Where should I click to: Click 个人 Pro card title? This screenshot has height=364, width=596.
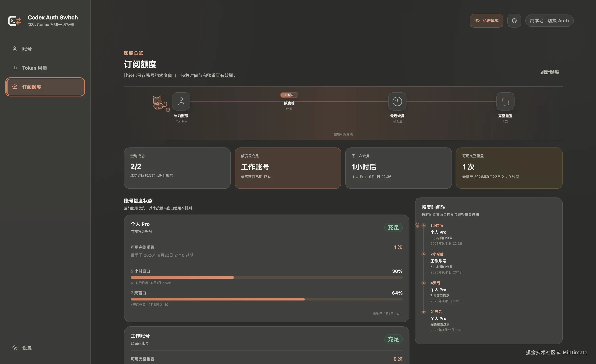140,224
